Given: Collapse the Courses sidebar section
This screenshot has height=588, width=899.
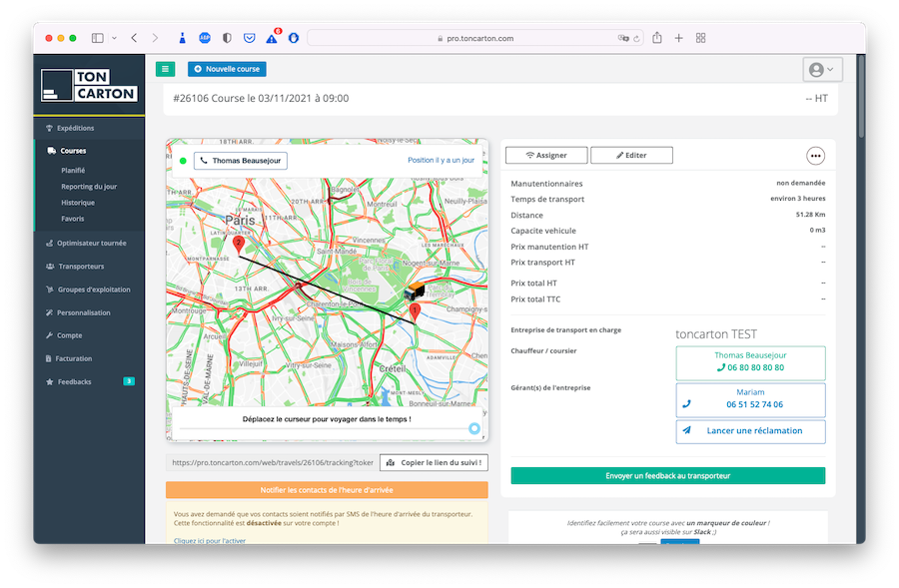Looking at the screenshot, I should pos(72,151).
